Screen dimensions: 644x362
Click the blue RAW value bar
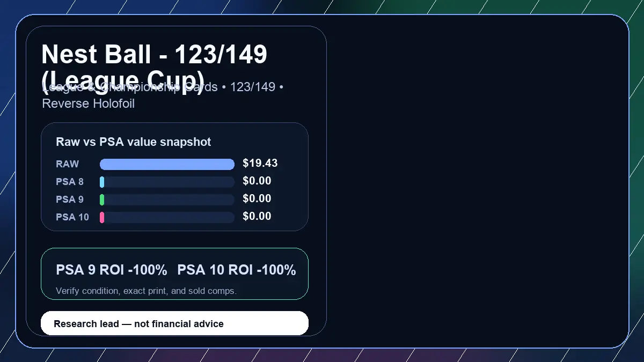click(167, 164)
